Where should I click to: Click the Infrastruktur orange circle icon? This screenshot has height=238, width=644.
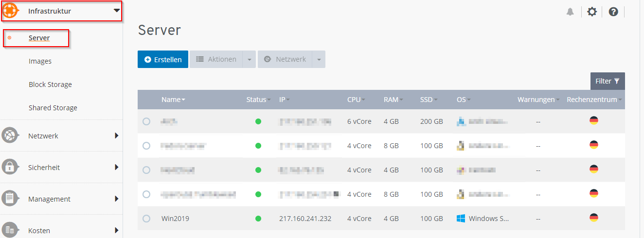coord(10,11)
